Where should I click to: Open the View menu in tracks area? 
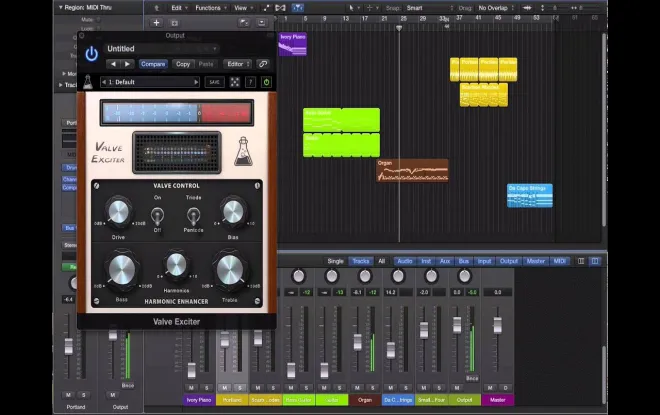(x=243, y=8)
